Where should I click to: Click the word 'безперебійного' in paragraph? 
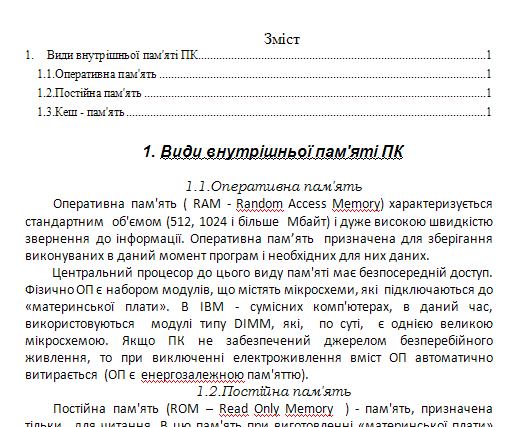click(446, 341)
